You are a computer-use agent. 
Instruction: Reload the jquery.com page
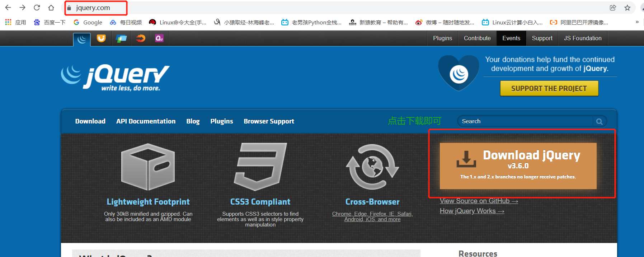coord(37,8)
